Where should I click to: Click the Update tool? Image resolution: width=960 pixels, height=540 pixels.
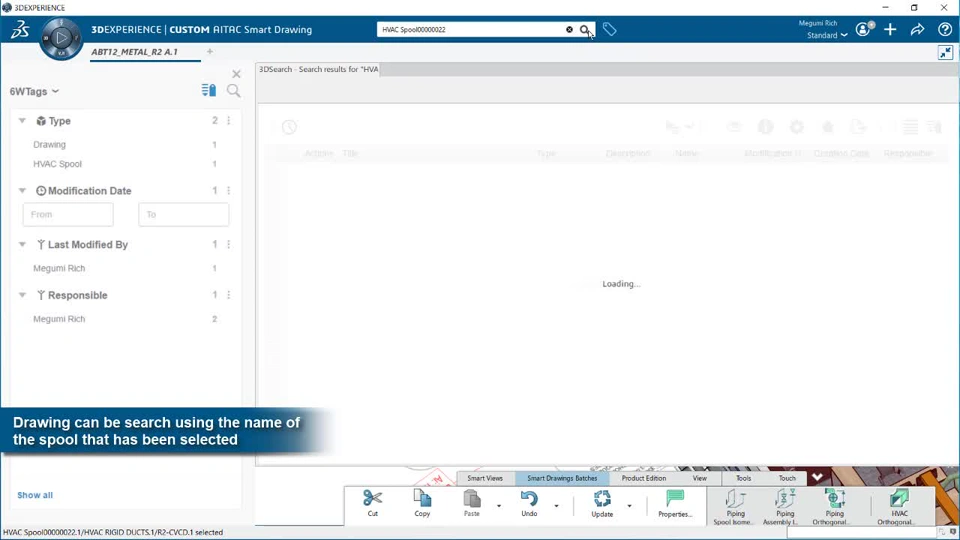point(602,504)
